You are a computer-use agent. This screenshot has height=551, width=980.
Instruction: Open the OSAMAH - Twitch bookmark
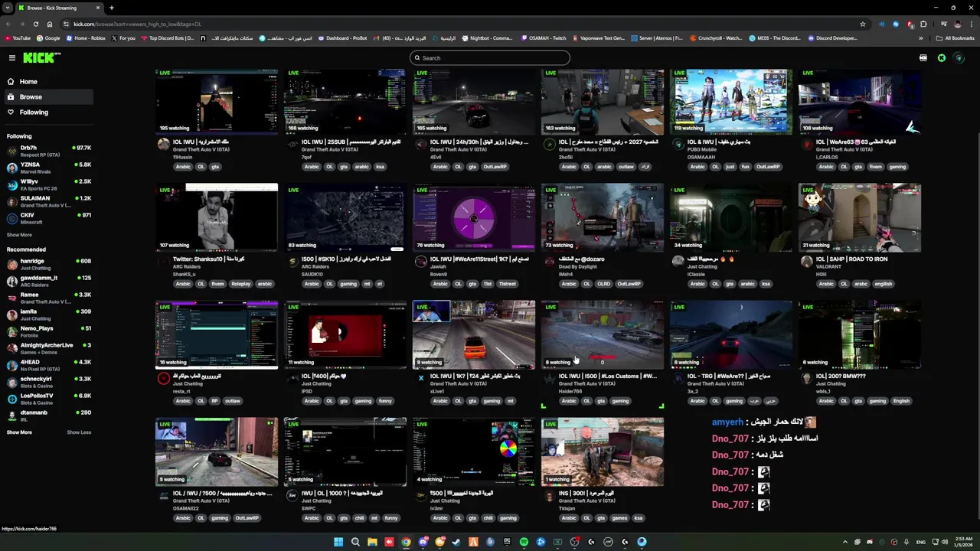[544, 38]
